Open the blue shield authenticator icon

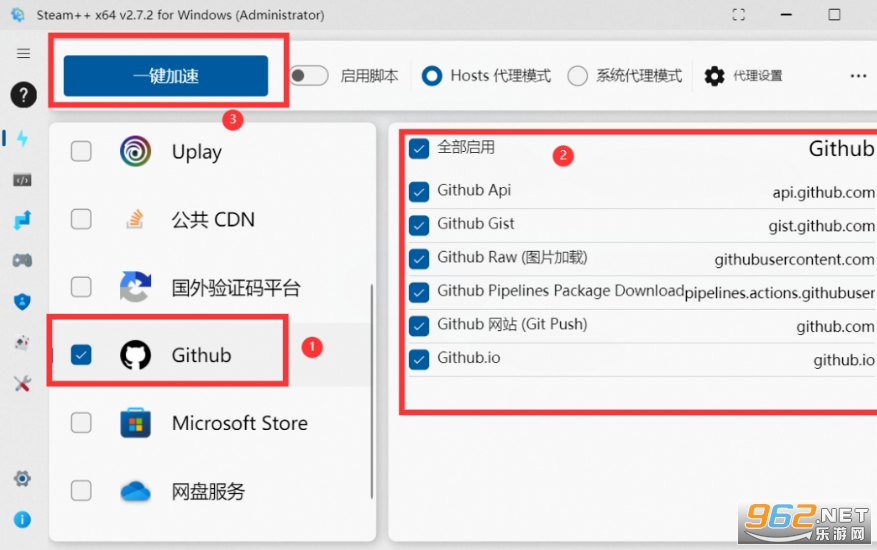(22, 302)
